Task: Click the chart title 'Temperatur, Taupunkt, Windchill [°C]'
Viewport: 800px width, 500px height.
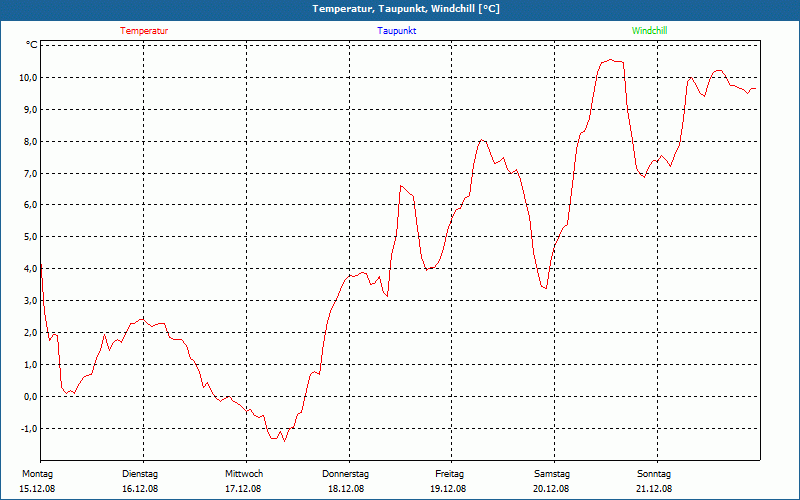Action: pyautogui.click(x=406, y=9)
